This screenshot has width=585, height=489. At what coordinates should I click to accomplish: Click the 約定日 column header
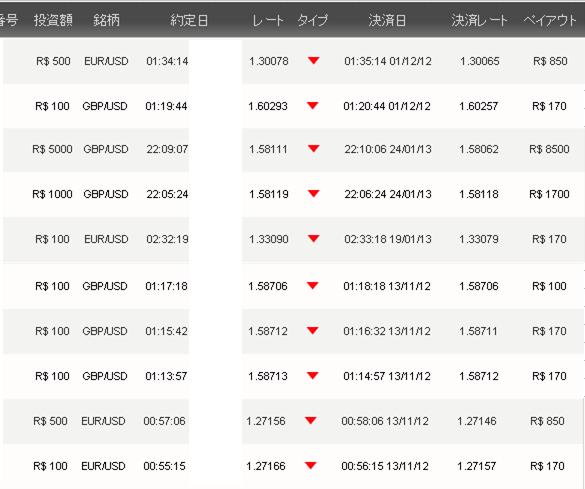point(189,20)
